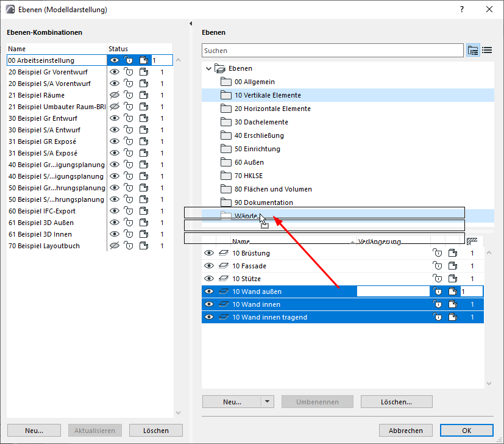The image size is (504, 444).
Task: Toggle visibility eye for 20 Beispiel Gr Vorentwurf
Action: pyautogui.click(x=115, y=72)
